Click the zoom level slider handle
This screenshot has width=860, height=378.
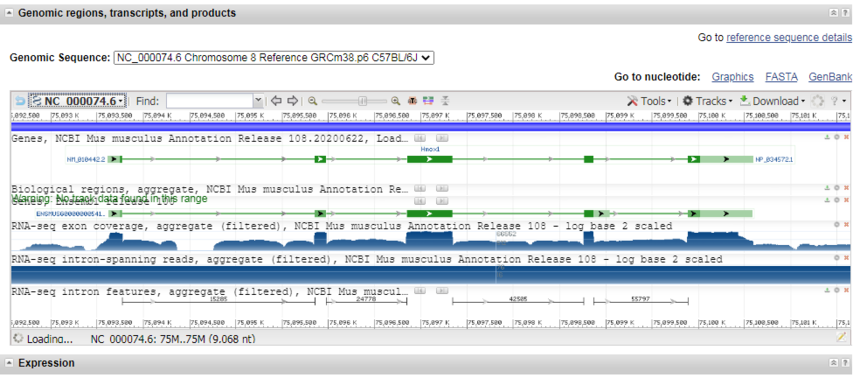click(362, 101)
